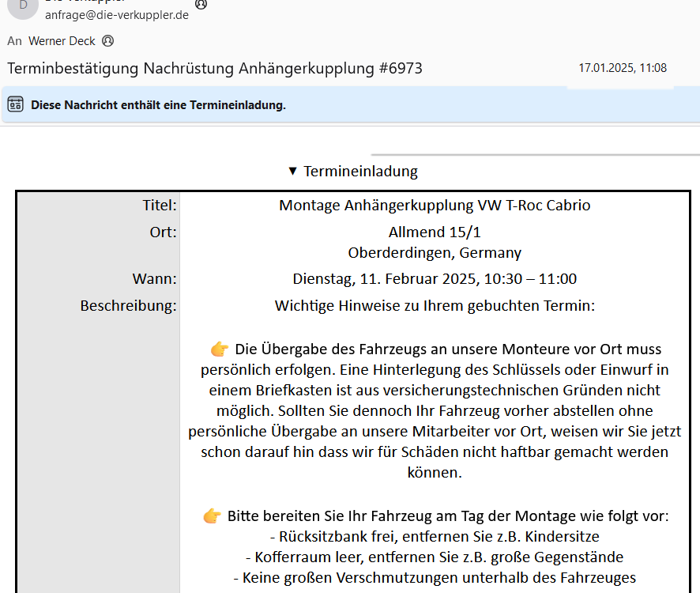This screenshot has width=700, height=593.
Task: Click the Titel: label
Action: click(x=160, y=205)
